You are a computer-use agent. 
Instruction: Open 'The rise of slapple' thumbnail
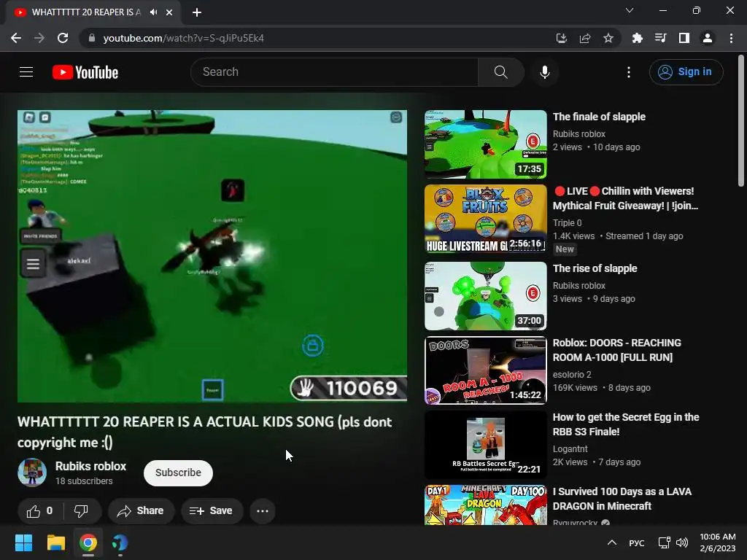click(485, 296)
